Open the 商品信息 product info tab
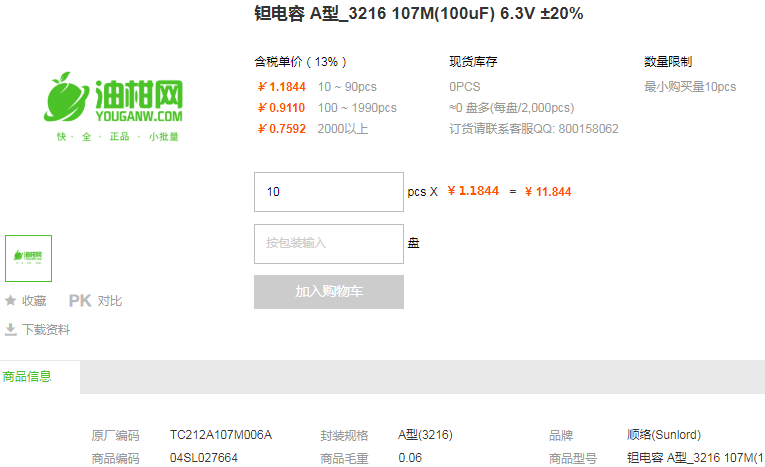 point(27,377)
